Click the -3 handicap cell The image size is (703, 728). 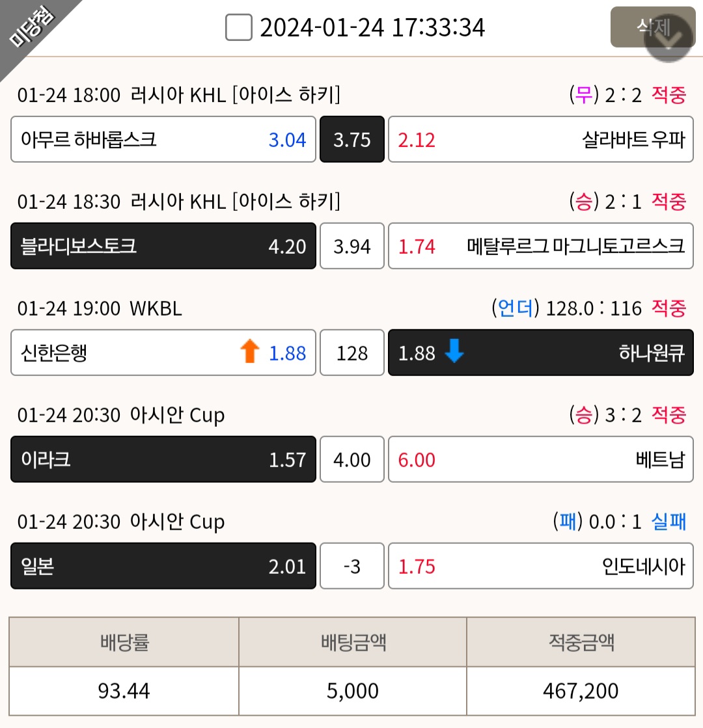(x=352, y=566)
